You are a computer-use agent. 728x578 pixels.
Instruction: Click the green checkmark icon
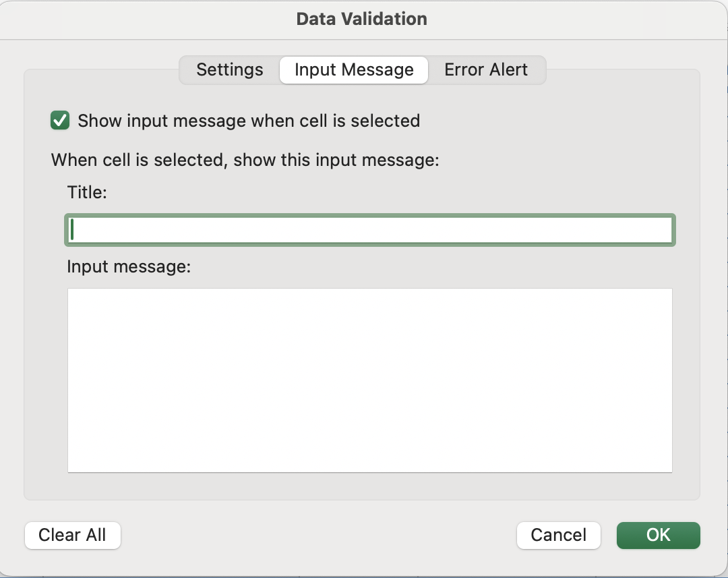pyautogui.click(x=60, y=121)
